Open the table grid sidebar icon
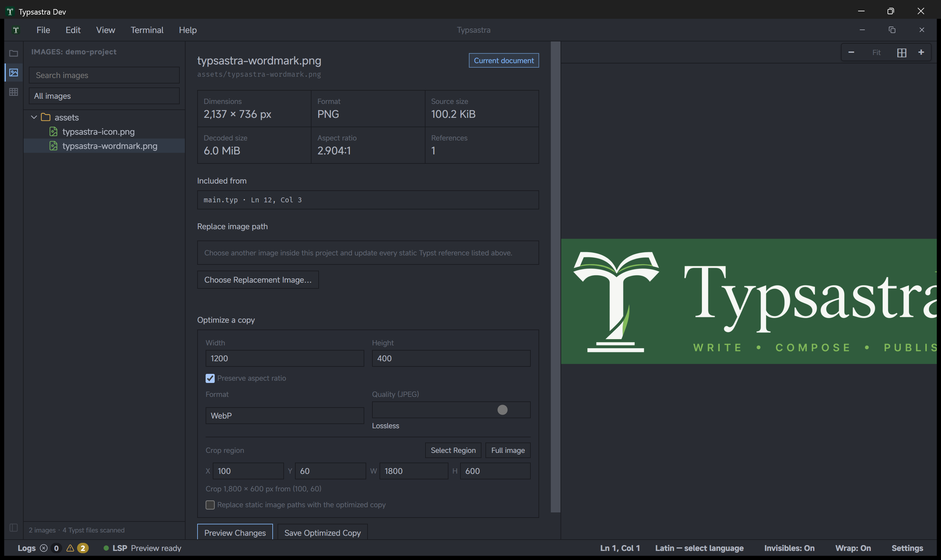 pos(14,92)
